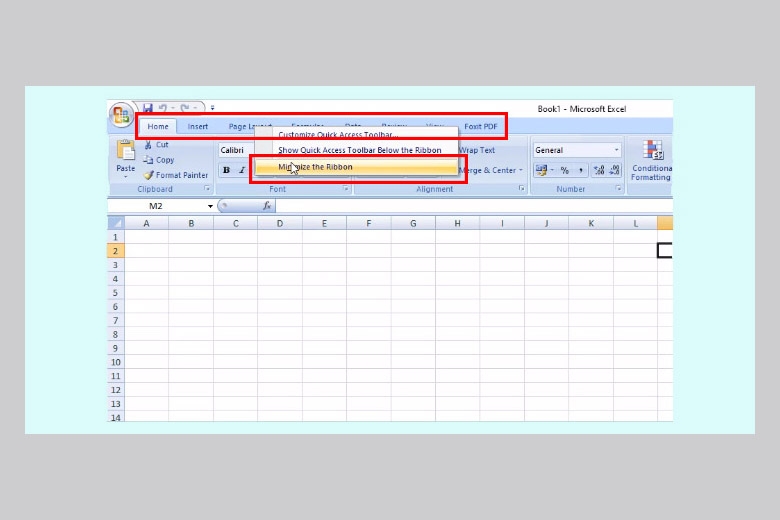Click into the formula bar
Image resolution: width=780 pixels, height=520 pixels.
[474, 206]
